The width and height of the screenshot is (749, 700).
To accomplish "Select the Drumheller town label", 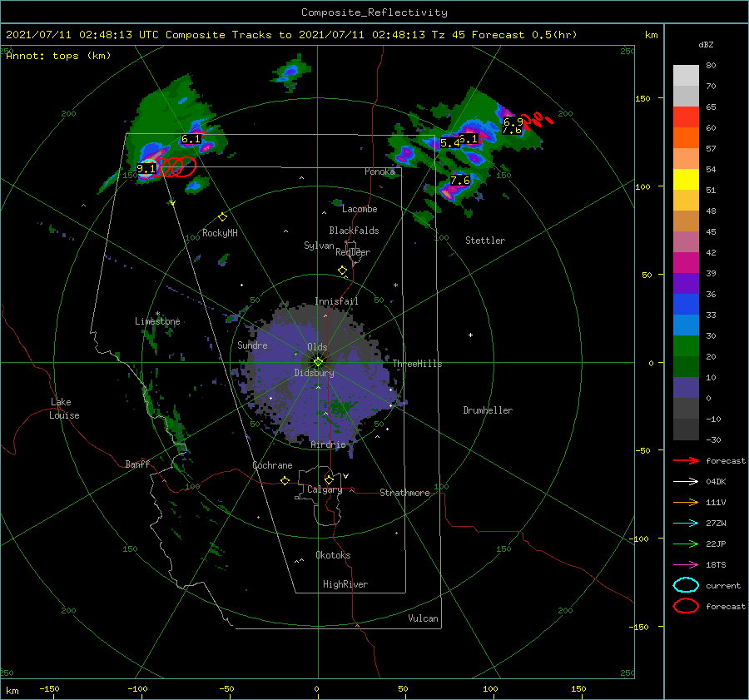I will [488, 410].
